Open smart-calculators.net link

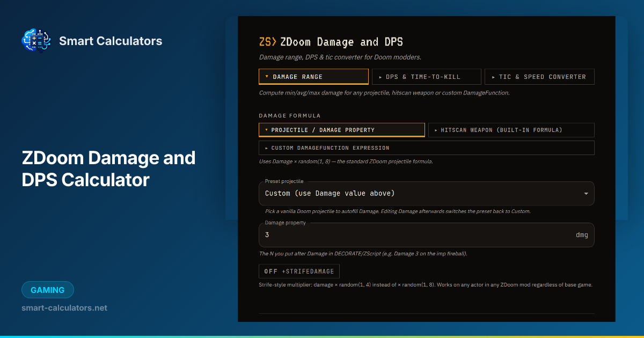(64, 308)
